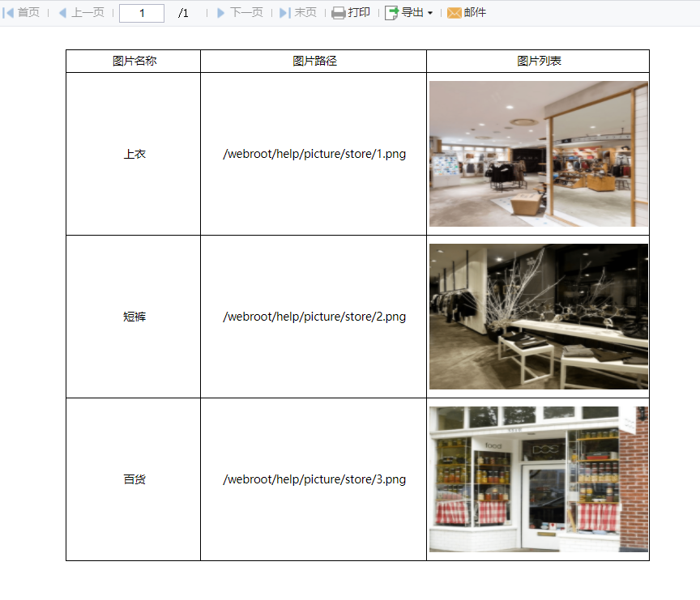Click the first page arrow icon
Image resolution: width=700 pixels, height=600 pixels.
[8, 12]
